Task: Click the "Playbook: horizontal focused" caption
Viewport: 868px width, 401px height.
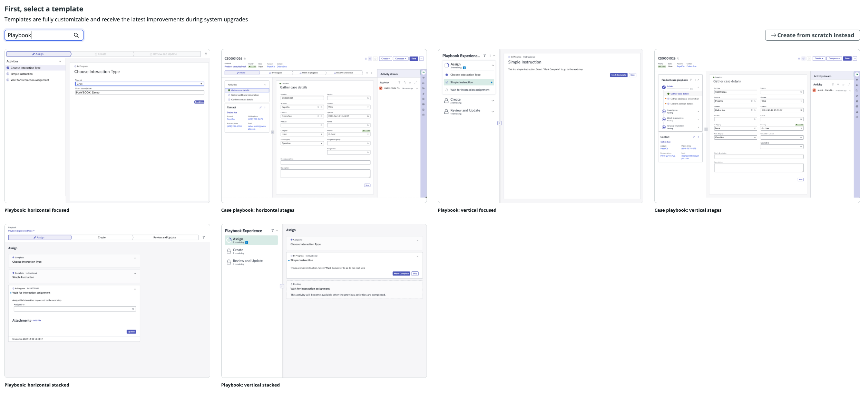Action: 37,210
